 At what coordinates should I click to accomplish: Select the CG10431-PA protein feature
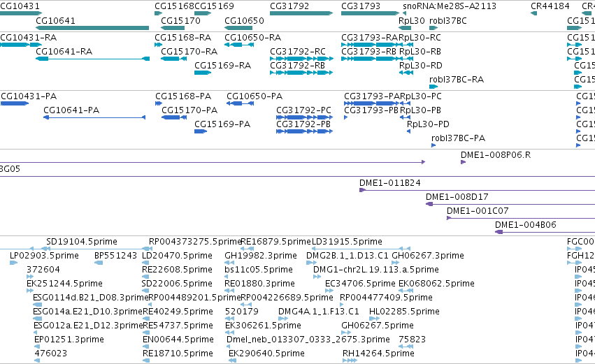[x=15, y=103]
